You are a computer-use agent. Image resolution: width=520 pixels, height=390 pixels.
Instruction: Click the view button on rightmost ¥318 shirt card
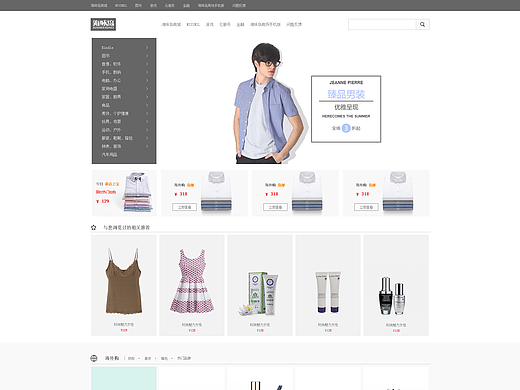click(x=366, y=207)
